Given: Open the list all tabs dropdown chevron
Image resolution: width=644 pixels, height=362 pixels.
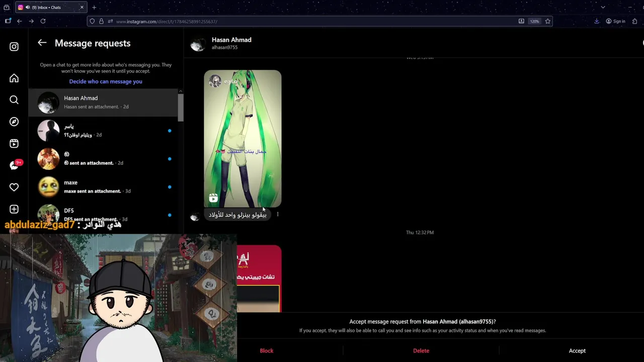Looking at the screenshot, I should tap(603, 8).
